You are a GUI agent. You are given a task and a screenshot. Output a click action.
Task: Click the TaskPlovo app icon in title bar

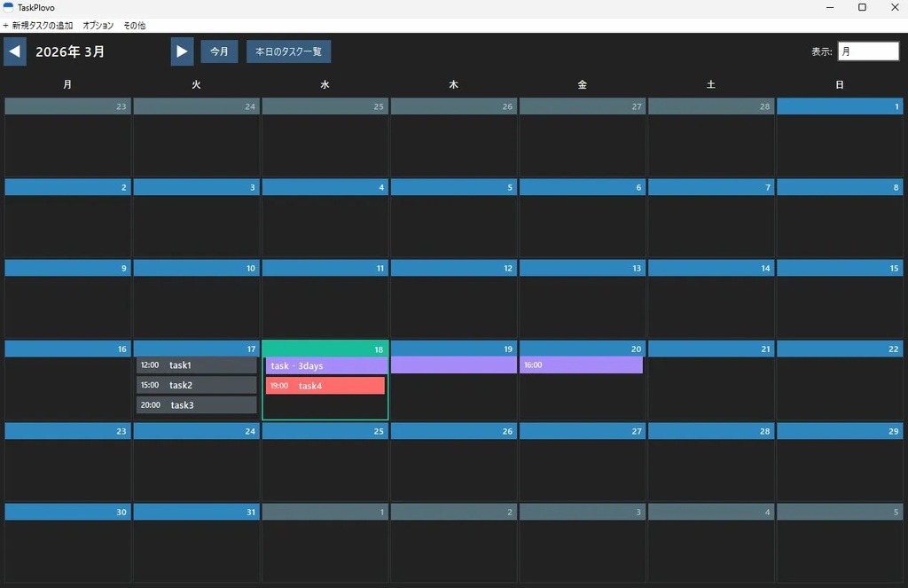[9, 7]
